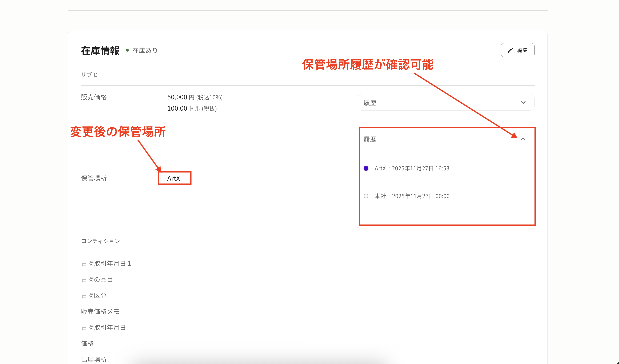Expand the 販売価格 履歴 dropdown chevron
619x364 pixels.
pyautogui.click(x=523, y=103)
